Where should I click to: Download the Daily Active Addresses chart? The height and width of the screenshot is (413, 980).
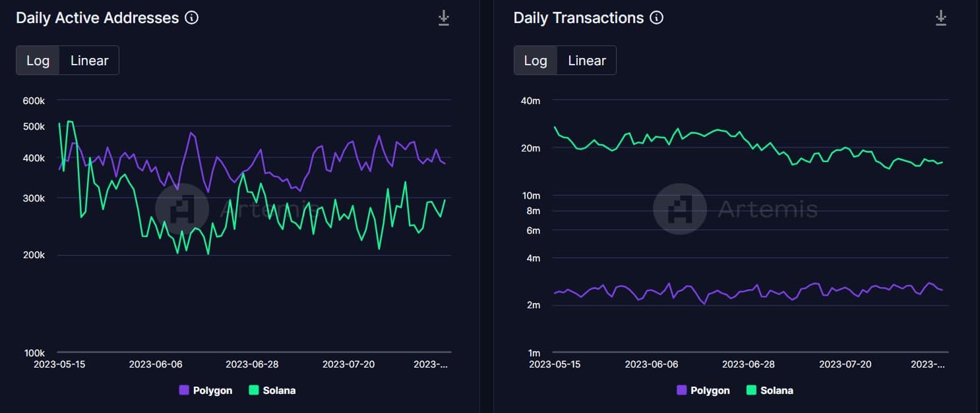(x=444, y=18)
